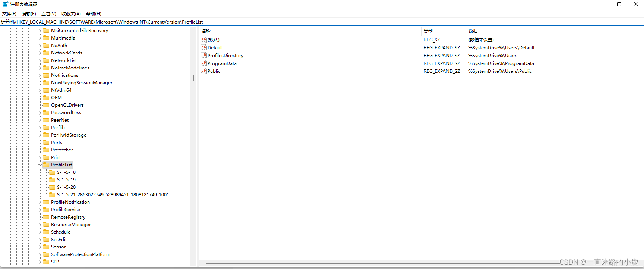
Task: Click the Default string value icon
Action: click(x=204, y=47)
